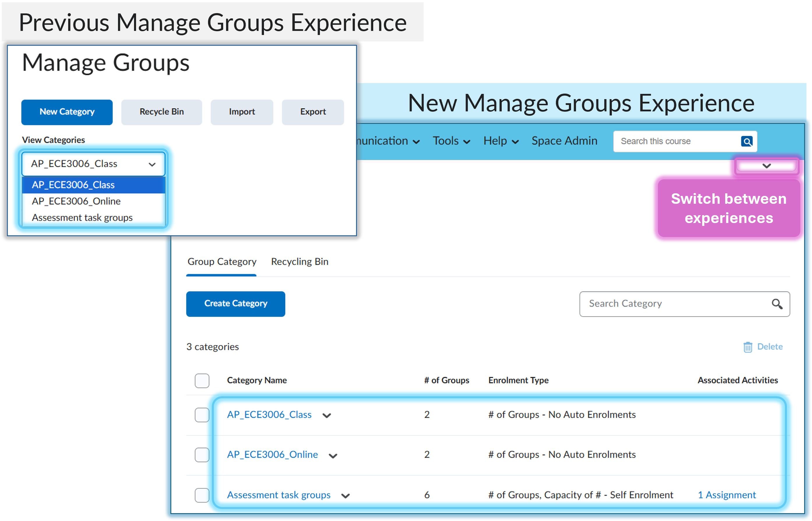Open the 1 Assignment associated activity link
This screenshot has width=812, height=521.
(x=727, y=495)
